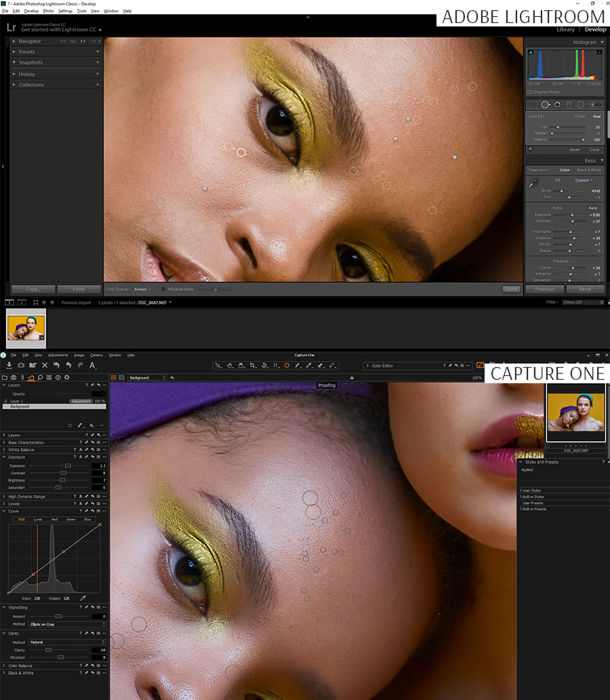Click the Done button in Lightroom toolbar
This screenshot has height=700, width=610.
click(511, 289)
